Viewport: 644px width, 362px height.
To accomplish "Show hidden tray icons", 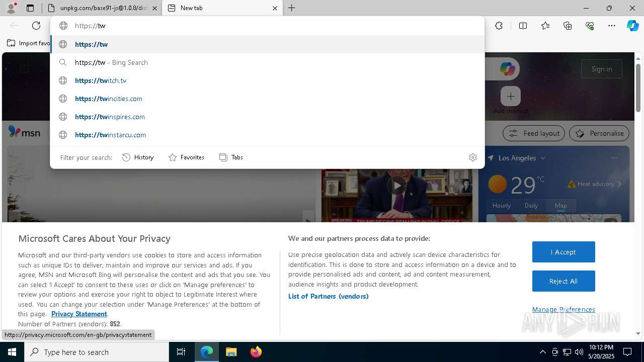I will 542,352.
